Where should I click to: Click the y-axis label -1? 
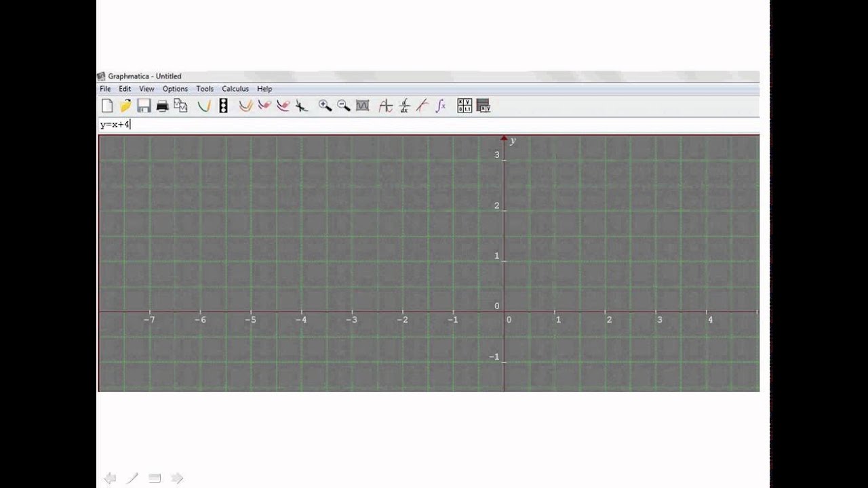494,357
